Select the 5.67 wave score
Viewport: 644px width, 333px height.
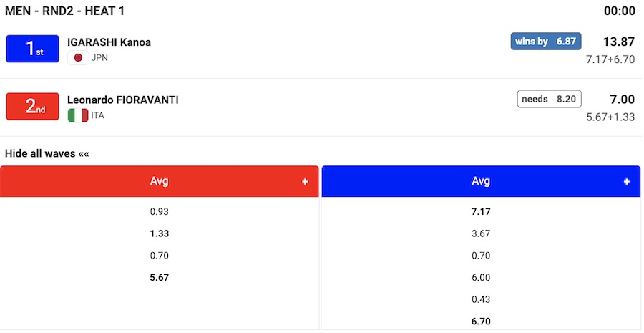tap(160, 277)
